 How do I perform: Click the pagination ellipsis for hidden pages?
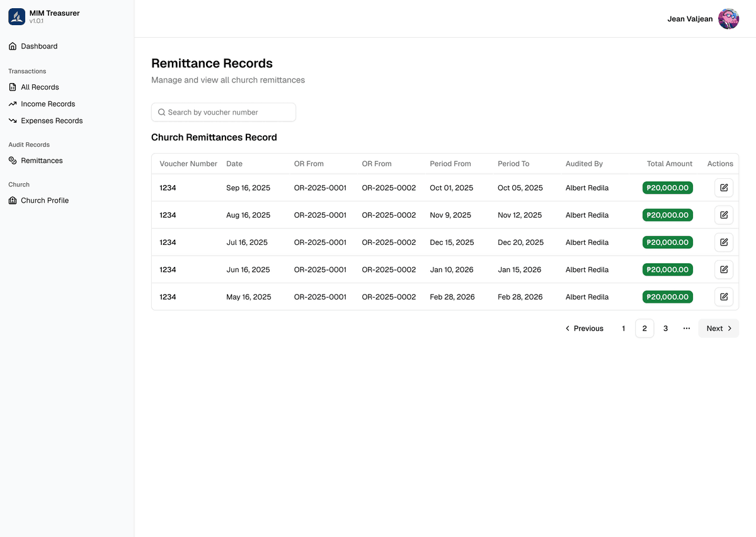686,328
